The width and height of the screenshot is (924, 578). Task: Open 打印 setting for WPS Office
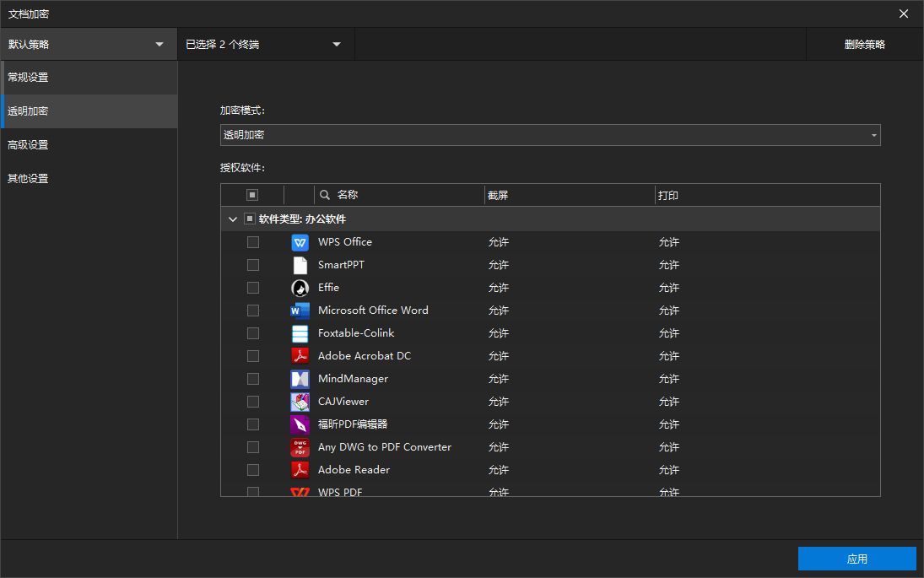(x=669, y=242)
